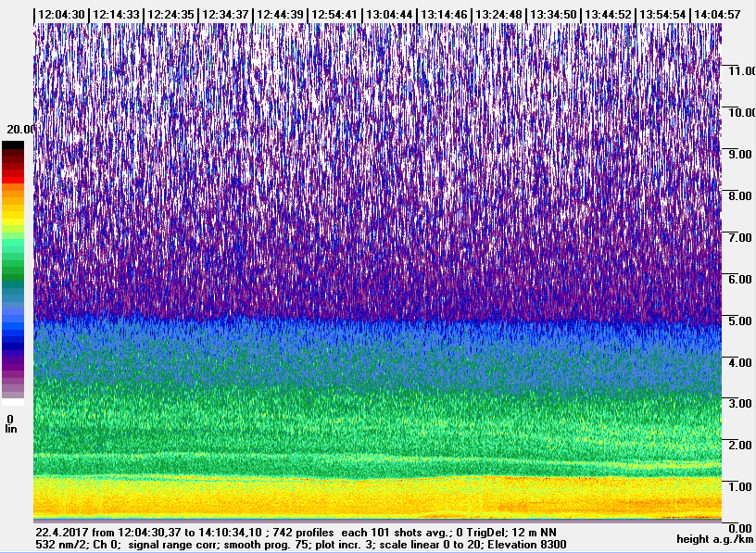Image resolution: width=756 pixels, height=553 pixels.
Task: Click the 0 color scale minimum
Action: pos(10,419)
